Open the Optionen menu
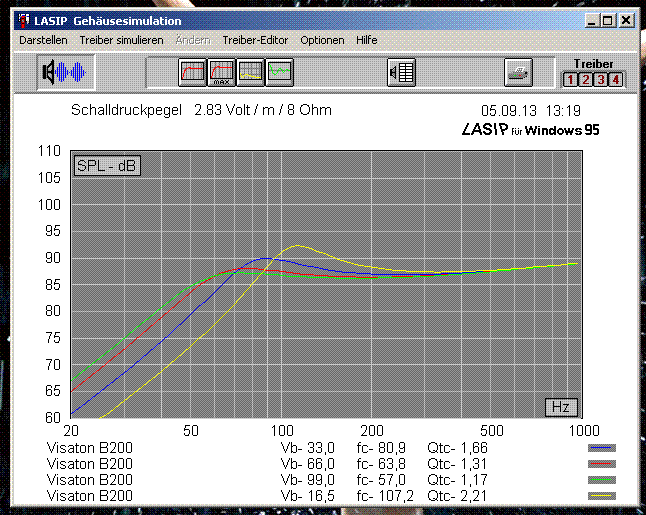Screen dimensions: 646x515 pyautogui.click(x=322, y=40)
